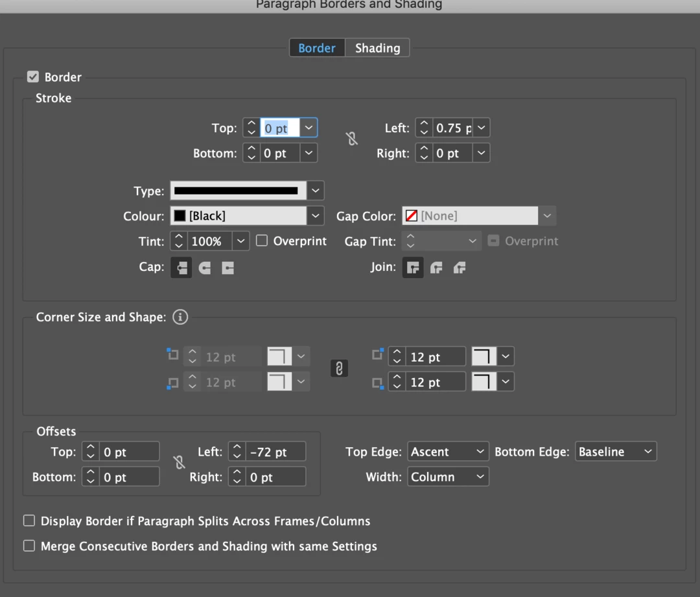Select the butt cap icon

(x=181, y=268)
